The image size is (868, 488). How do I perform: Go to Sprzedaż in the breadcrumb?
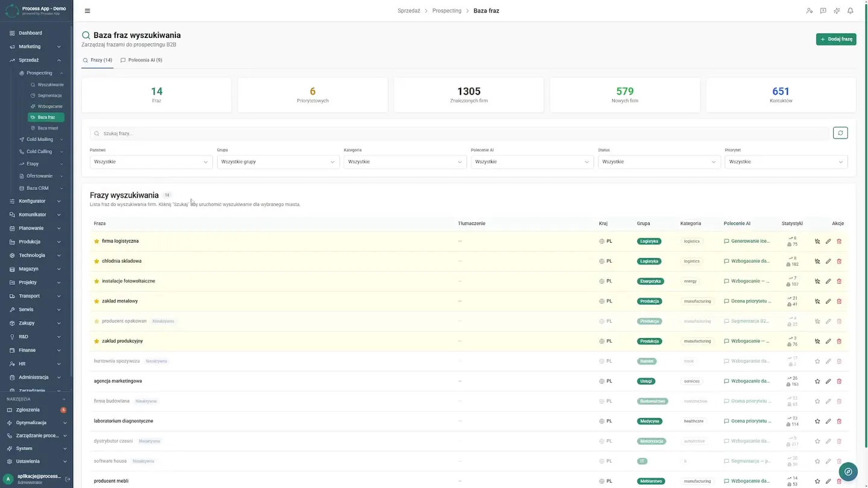(x=409, y=11)
